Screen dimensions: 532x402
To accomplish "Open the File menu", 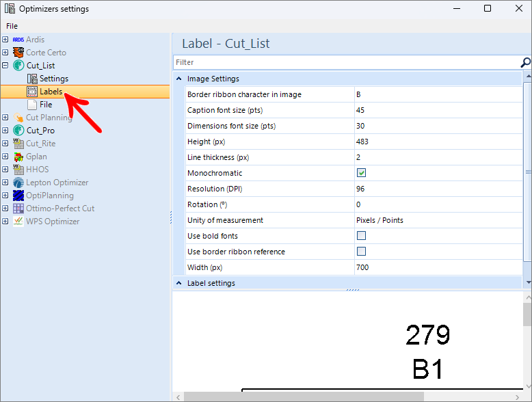I will (x=12, y=26).
